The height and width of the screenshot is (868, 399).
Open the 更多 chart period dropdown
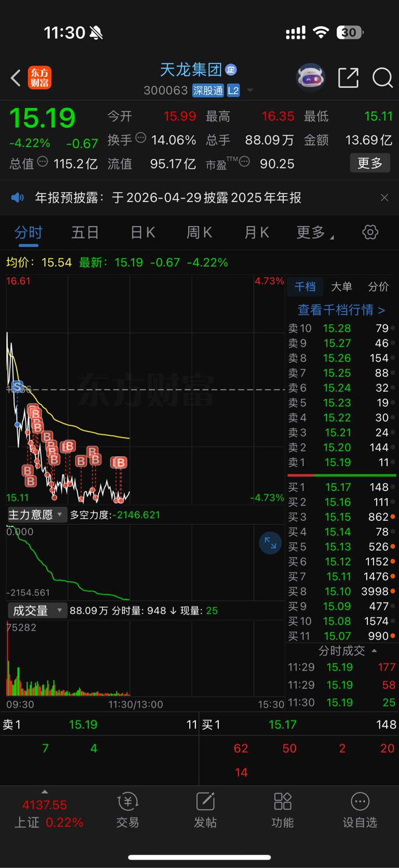(315, 232)
